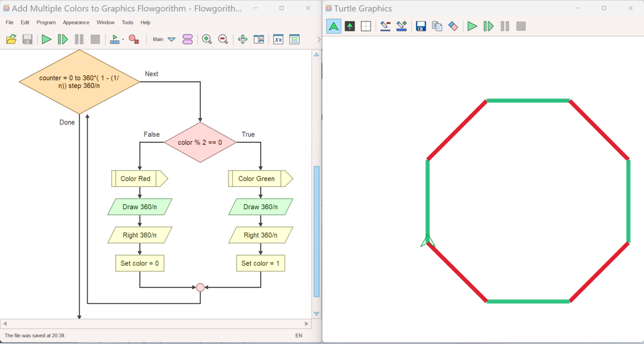
Task: Run the program in Flowgorithm toolbar
Action: point(47,39)
